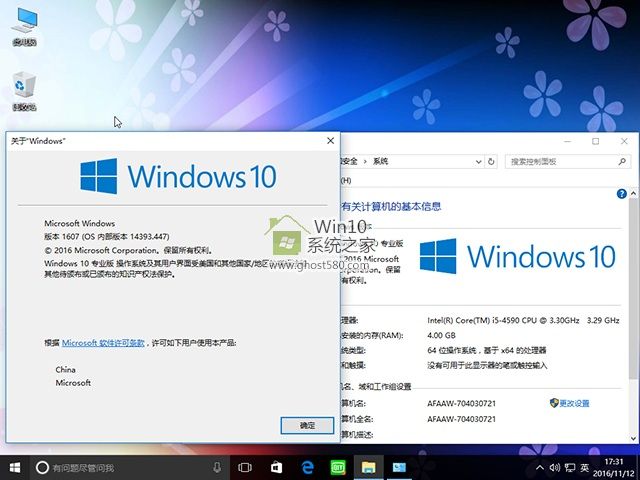Click the Cortana microphone icon

click(217, 467)
